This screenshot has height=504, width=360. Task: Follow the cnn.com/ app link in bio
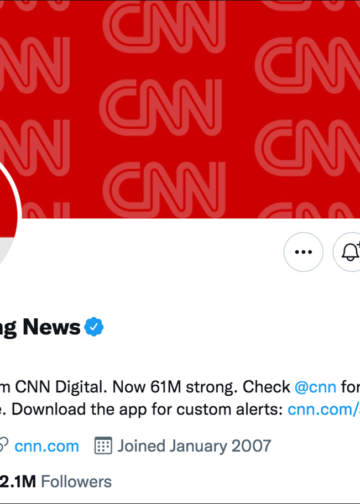tap(324, 409)
